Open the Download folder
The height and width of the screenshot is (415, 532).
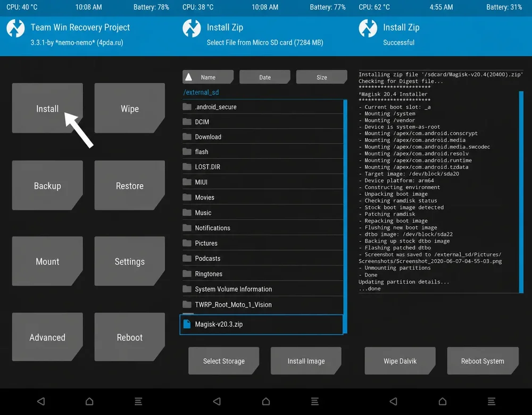coord(263,137)
